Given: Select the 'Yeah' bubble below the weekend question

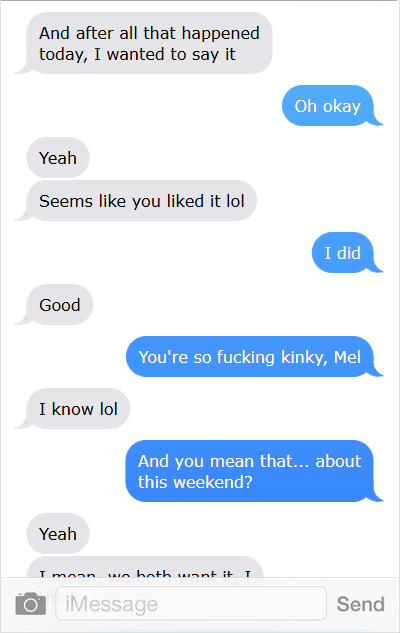Looking at the screenshot, I should tap(58, 534).
